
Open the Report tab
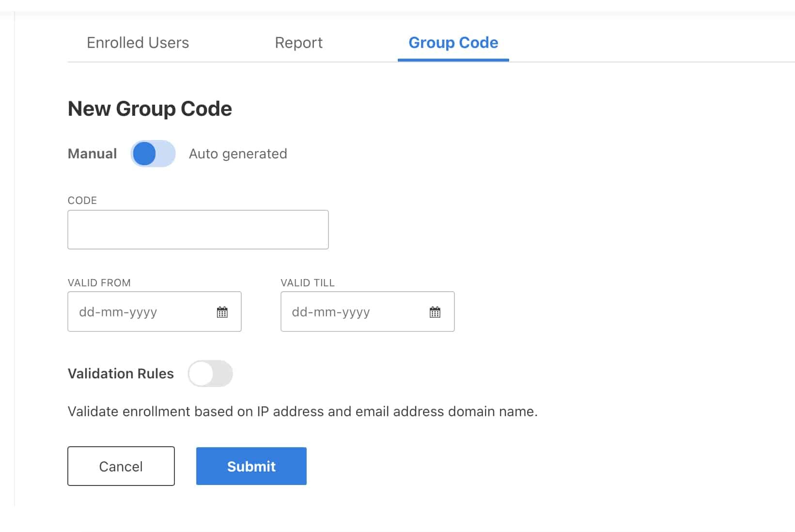point(298,43)
